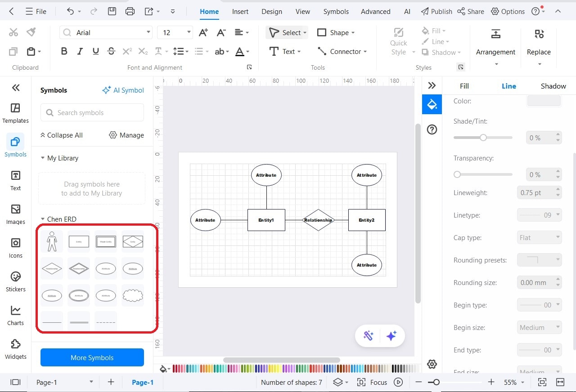
Task: Open the Text panel in sidebar
Action: pos(15,181)
